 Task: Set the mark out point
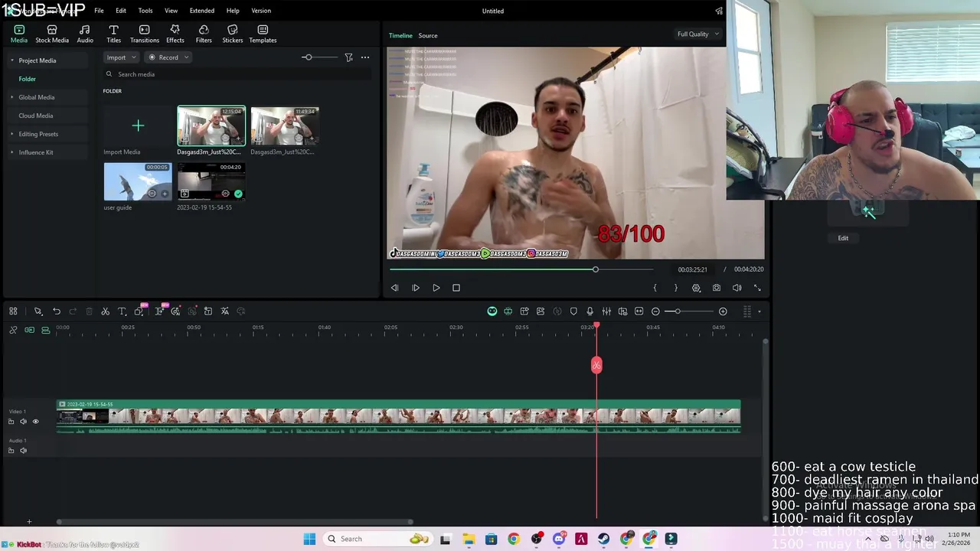click(x=675, y=288)
